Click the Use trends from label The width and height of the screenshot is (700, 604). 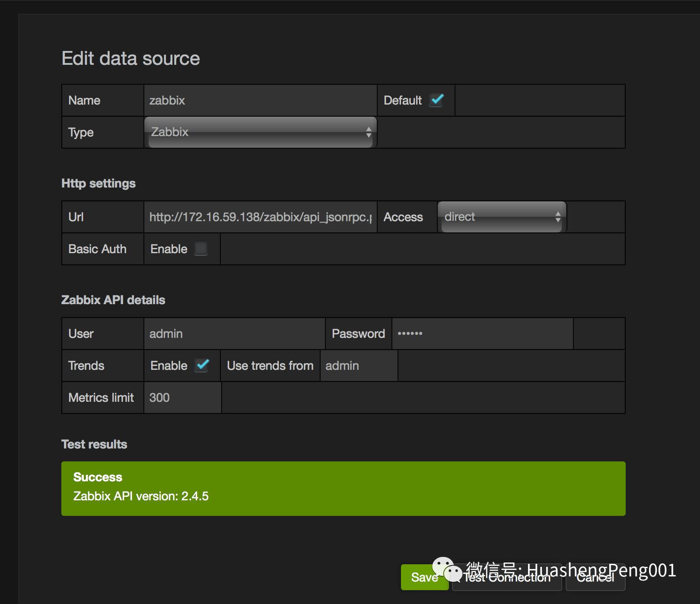click(270, 366)
